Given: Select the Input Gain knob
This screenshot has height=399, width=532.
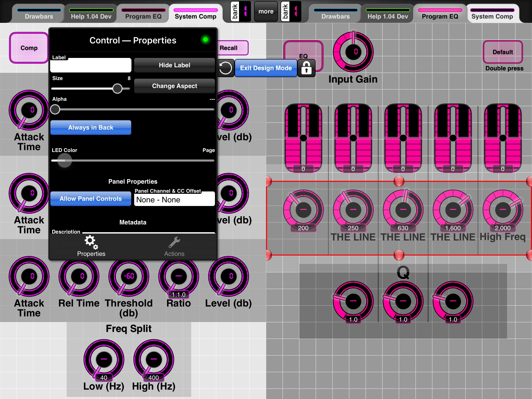Looking at the screenshot, I should click(x=353, y=52).
